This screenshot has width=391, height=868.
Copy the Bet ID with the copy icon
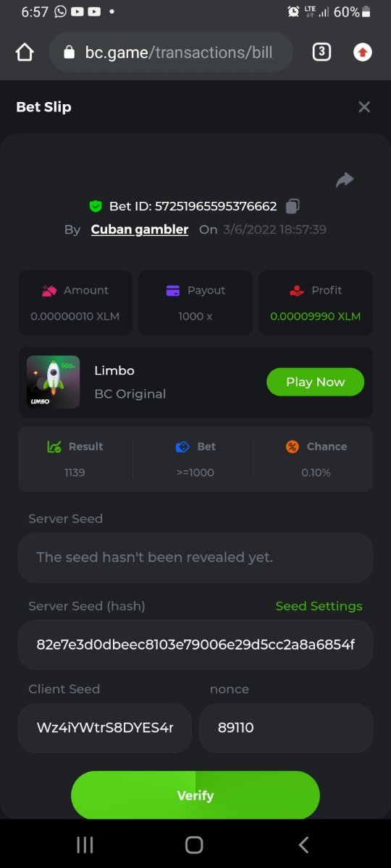(293, 206)
